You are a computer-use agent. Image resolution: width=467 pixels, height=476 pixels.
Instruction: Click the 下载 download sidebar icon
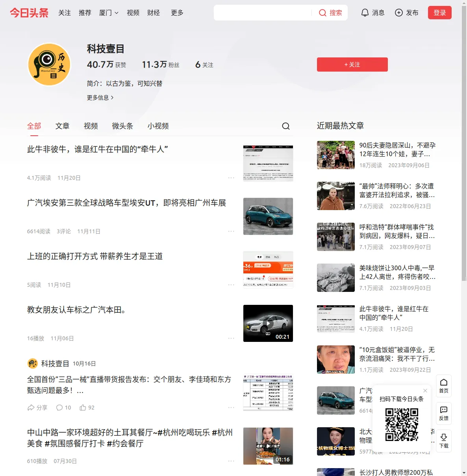click(x=444, y=441)
